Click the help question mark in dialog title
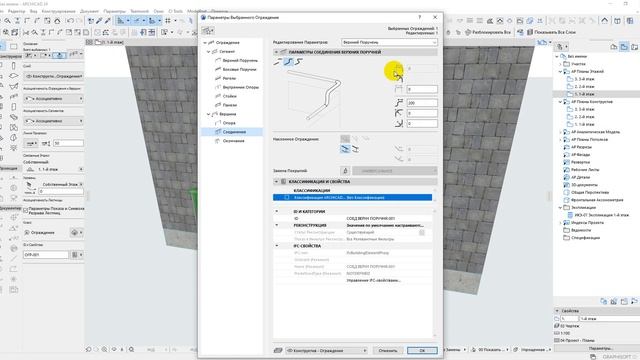Viewport: 640px width, 360px height. click(x=419, y=17)
